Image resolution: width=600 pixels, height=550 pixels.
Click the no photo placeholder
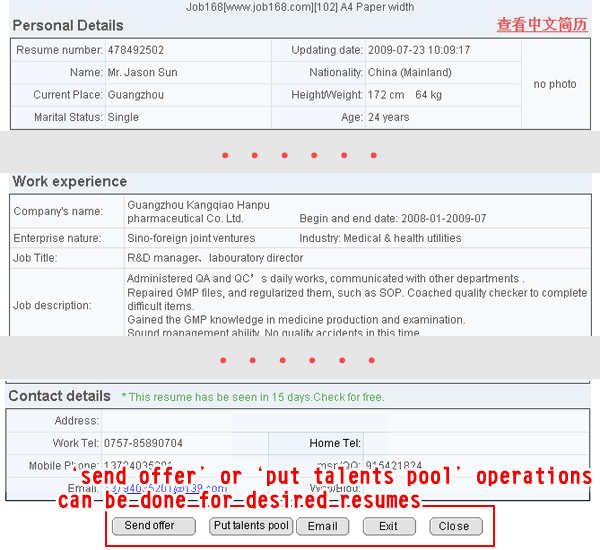tap(554, 84)
